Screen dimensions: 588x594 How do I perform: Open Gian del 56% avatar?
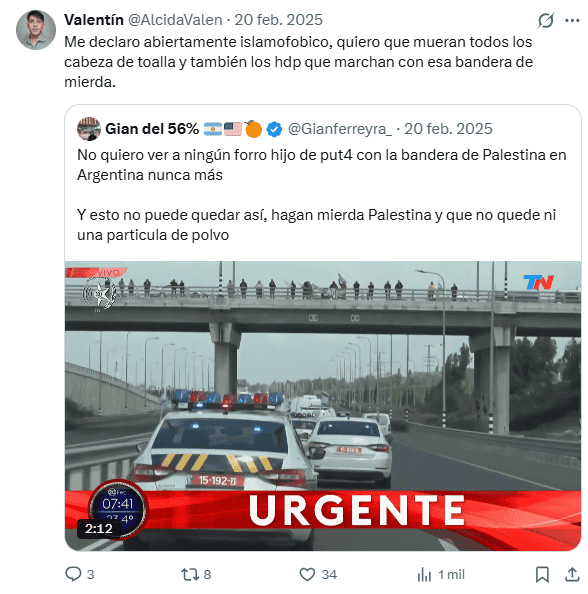(89, 129)
